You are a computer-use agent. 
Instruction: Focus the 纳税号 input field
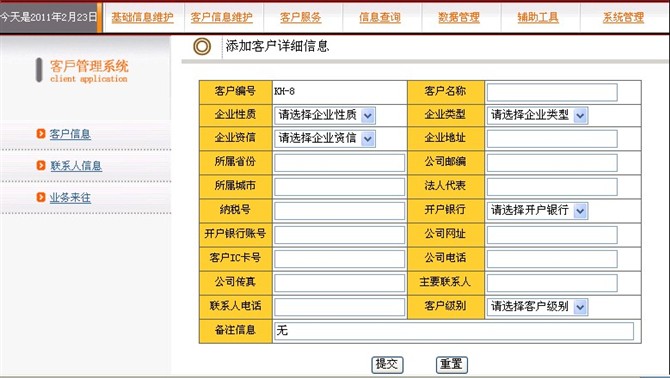(340, 211)
